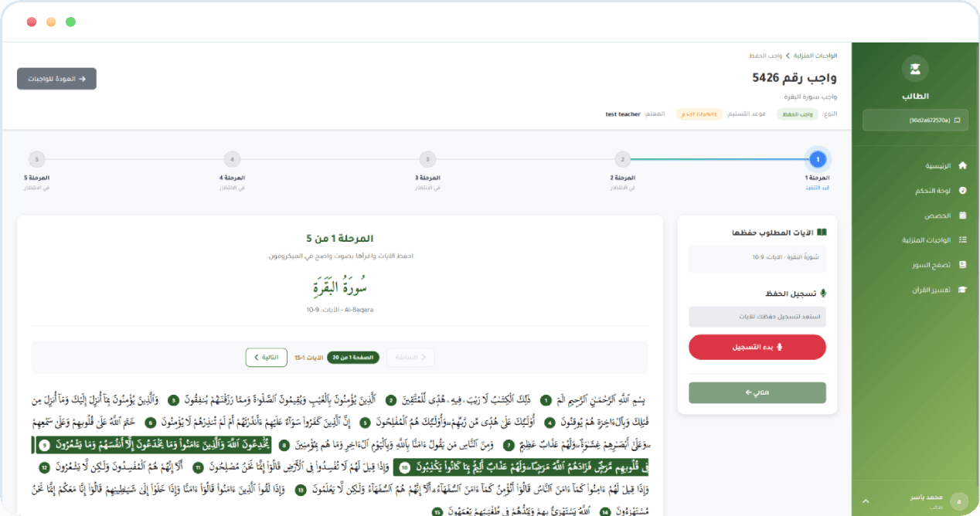980x516 pixels.
Task: Click the calendar icon next to الحصص
Action: (962, 216)
